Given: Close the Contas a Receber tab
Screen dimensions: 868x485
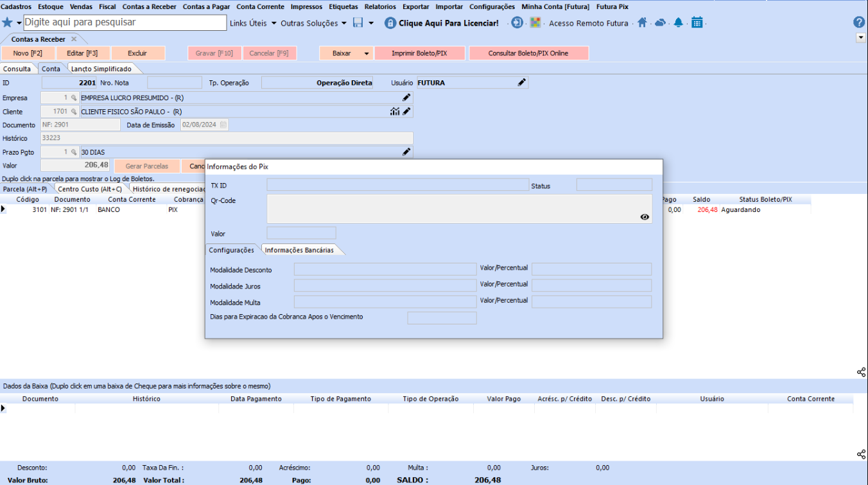Looking at the screenshot, I should (74, 39).
